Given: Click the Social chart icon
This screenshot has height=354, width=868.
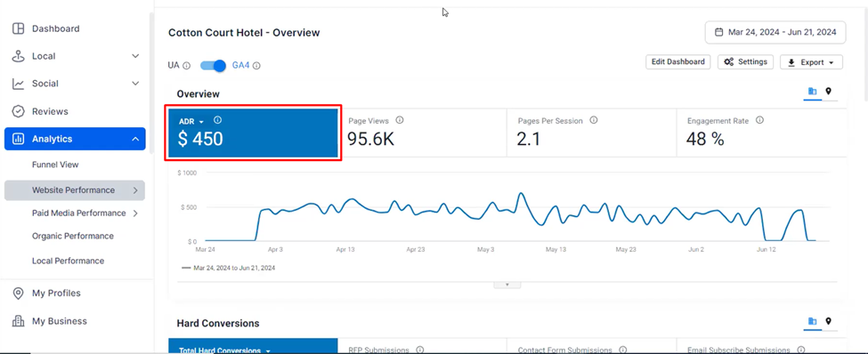Looking at the screenshot, I should pos(19,84).
